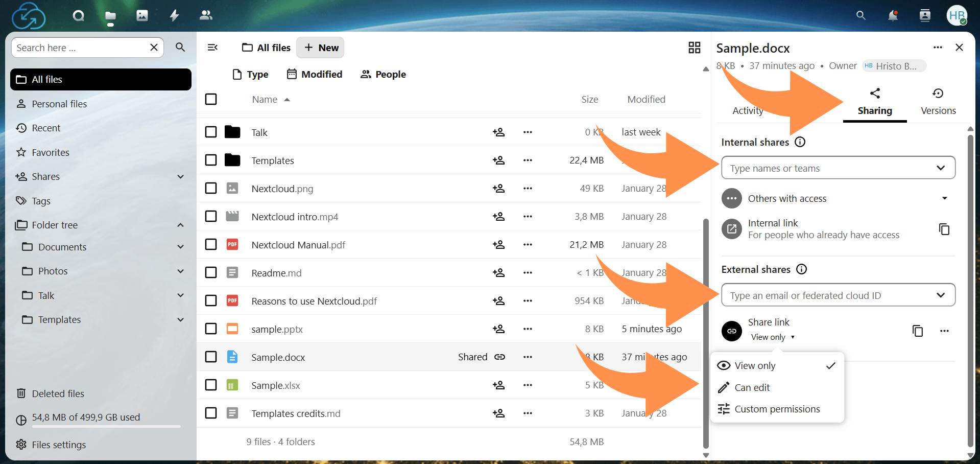Add a share for Nextcloud Manual.pdf

[499, 244]
